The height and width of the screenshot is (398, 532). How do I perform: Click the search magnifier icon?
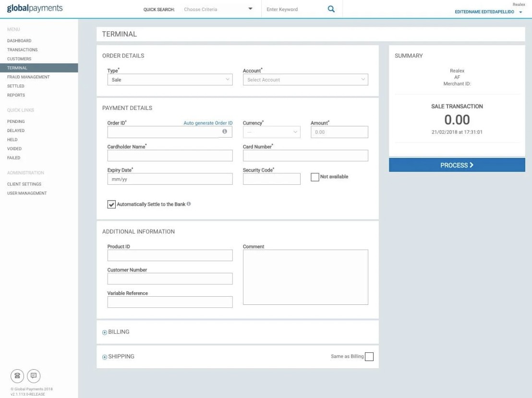click(331, 9)
